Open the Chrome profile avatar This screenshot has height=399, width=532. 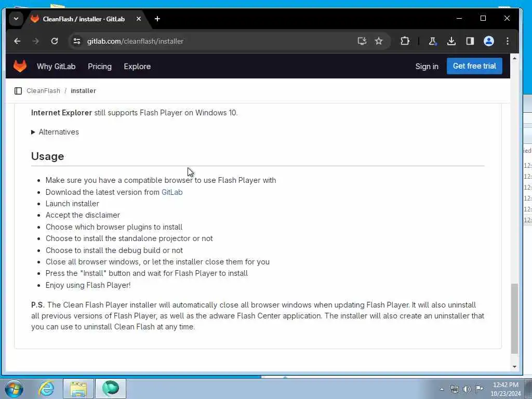click(x=488, y=41)
